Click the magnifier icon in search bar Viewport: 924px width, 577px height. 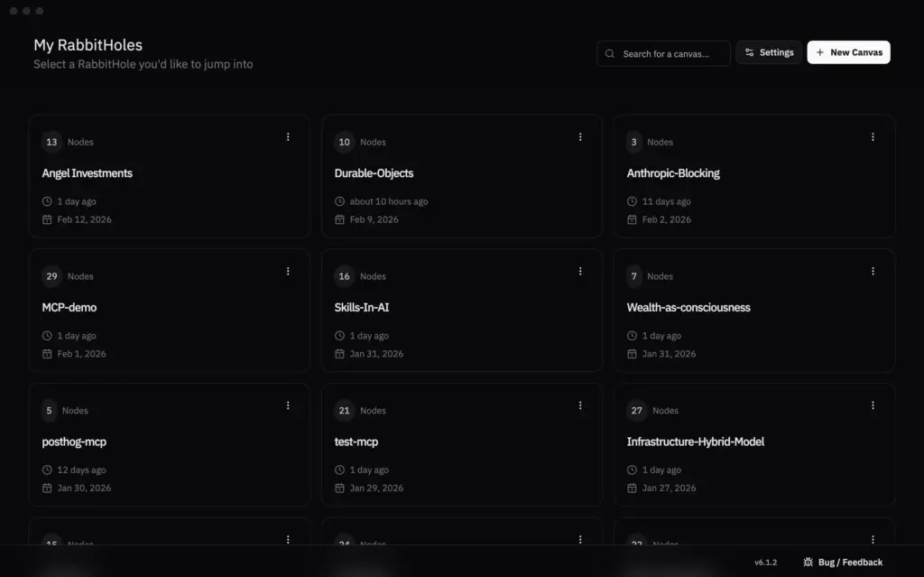pyautogui.click(x=611, y=53)
